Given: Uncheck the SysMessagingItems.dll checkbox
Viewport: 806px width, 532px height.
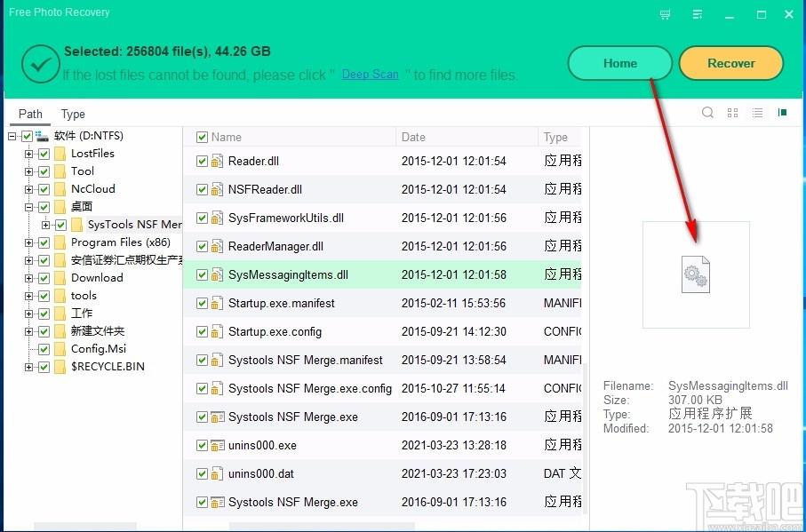Looking at the screenshot, I should [x=202, y=274].
